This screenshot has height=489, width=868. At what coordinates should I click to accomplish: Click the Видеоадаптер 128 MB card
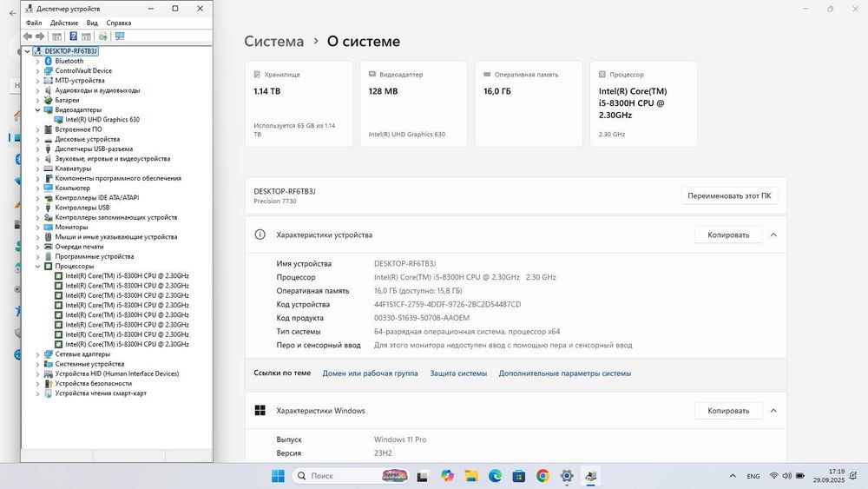tap(413, 104)
